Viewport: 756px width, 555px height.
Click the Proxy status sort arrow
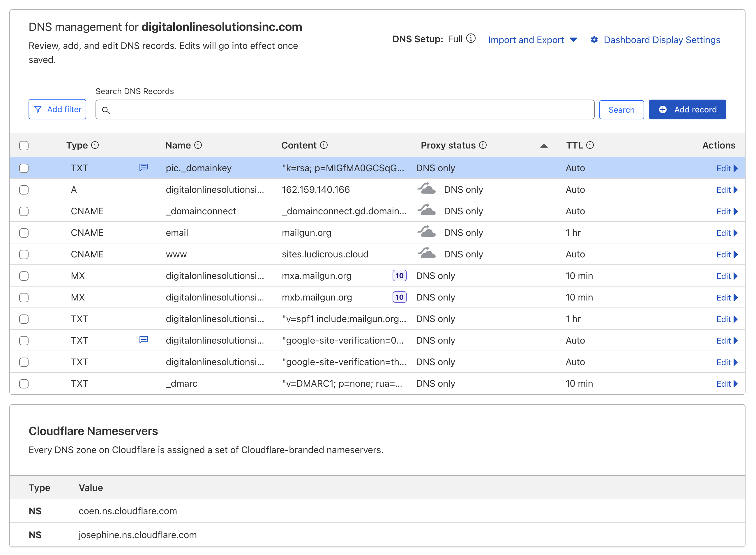(544, 146)
